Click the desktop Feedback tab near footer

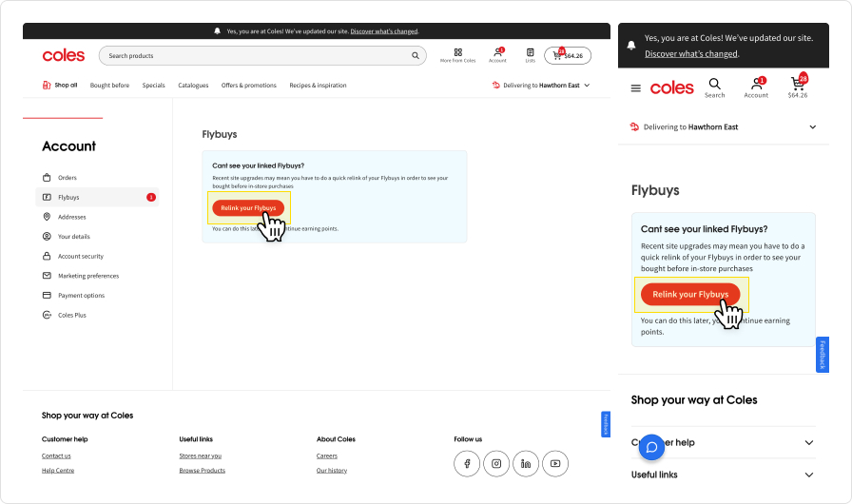point(606,424)
